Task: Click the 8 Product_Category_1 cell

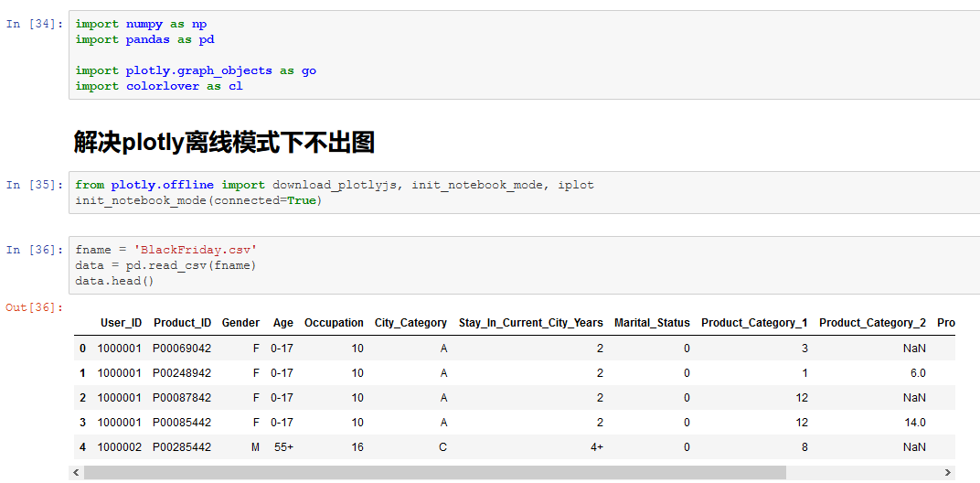Action: point(805,447)
